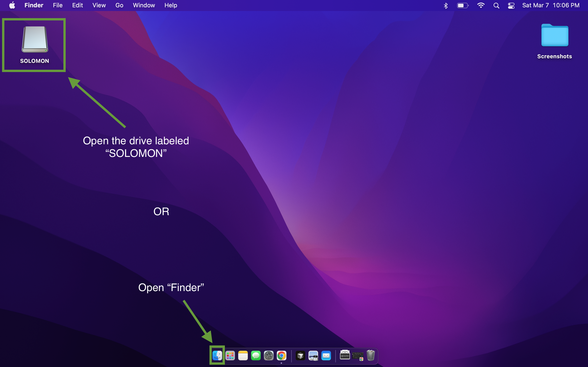The height and width of the screenshot is (367, 588).
Task: Open Messages from the Dock
Action: click(256, 356)
